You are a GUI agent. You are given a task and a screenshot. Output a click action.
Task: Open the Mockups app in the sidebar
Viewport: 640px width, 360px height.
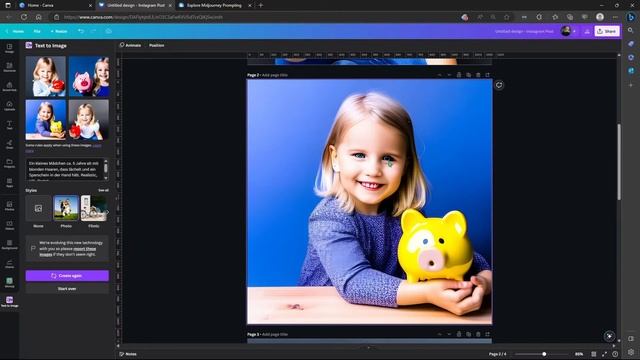tap(9, 282)
